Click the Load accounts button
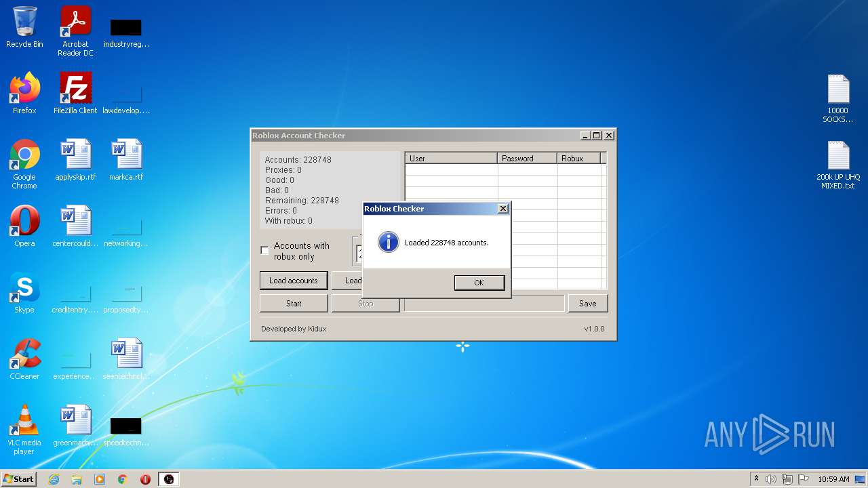The image size is (868, 488). (294, 281)
